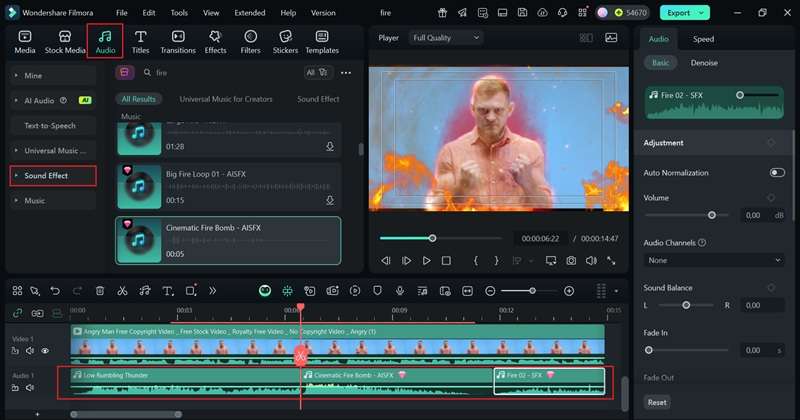This screenshot has width=800, height=420.
Task: Open the Stock Media panel
Action: 65,42
